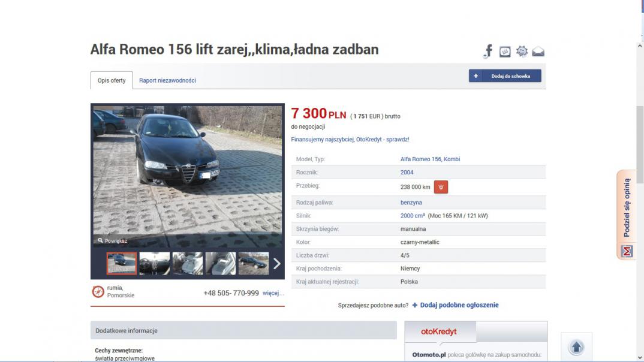Open the Finansujemy najszybciej OtoKredyt link
This screenshot has width=644, height=362.
click(350, 140)
